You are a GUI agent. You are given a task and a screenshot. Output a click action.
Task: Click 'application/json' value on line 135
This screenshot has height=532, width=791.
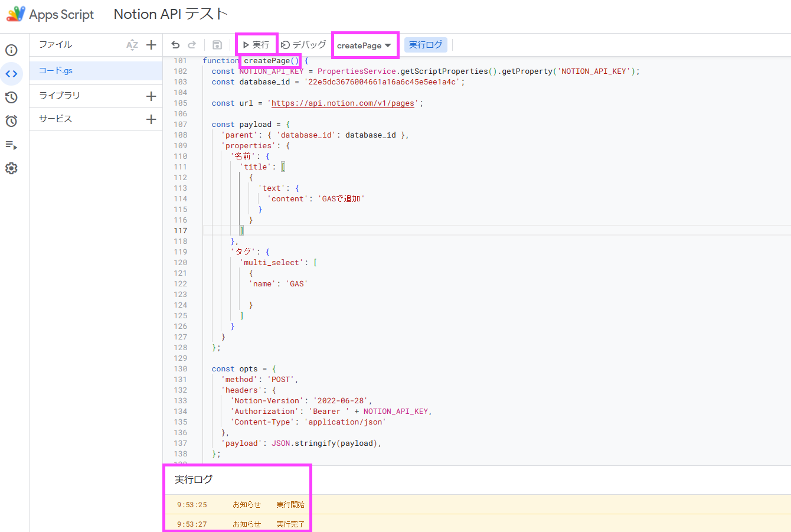(345, 422)
